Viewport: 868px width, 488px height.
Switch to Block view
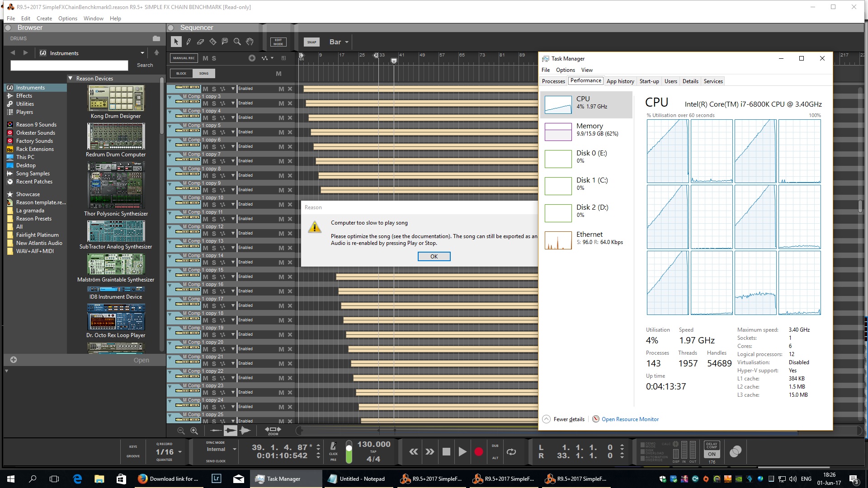click(181, 73)
